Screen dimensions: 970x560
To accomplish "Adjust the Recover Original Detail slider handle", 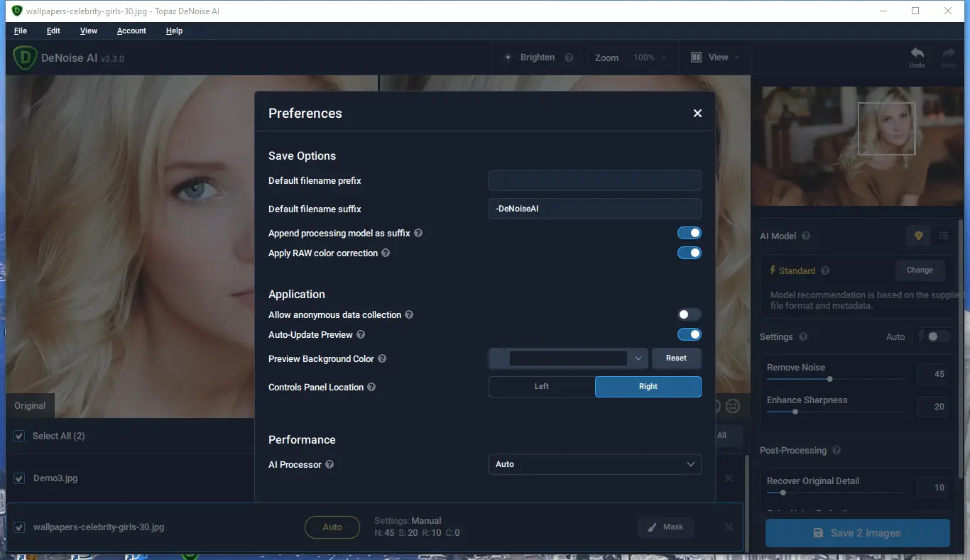I will pyautogui.click(x=783, y=493).
